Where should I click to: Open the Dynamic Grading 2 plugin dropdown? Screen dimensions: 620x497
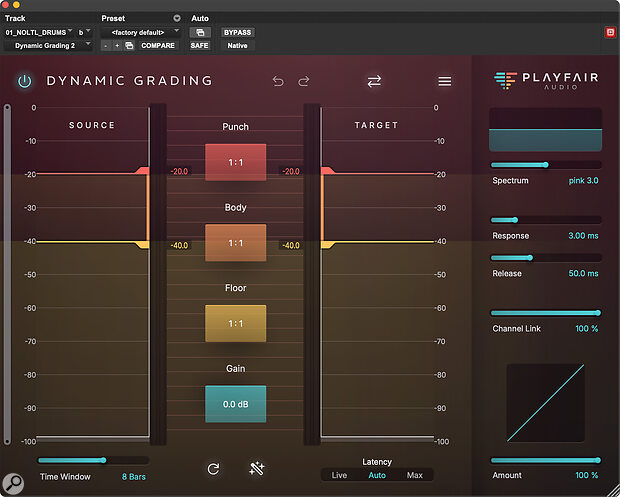[48, 45]
